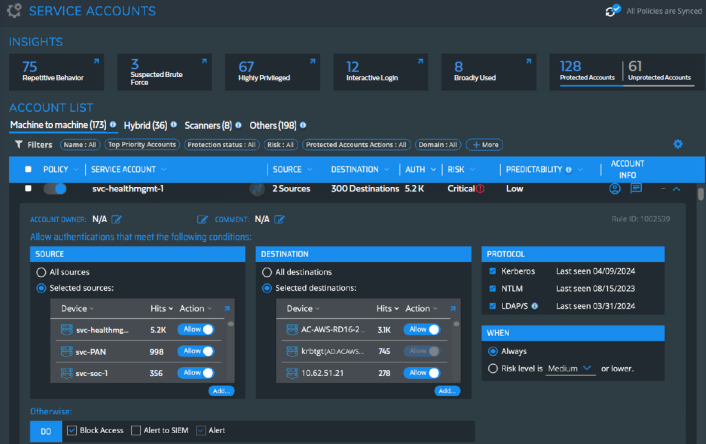Open the account list settings gear

(677, 144)
